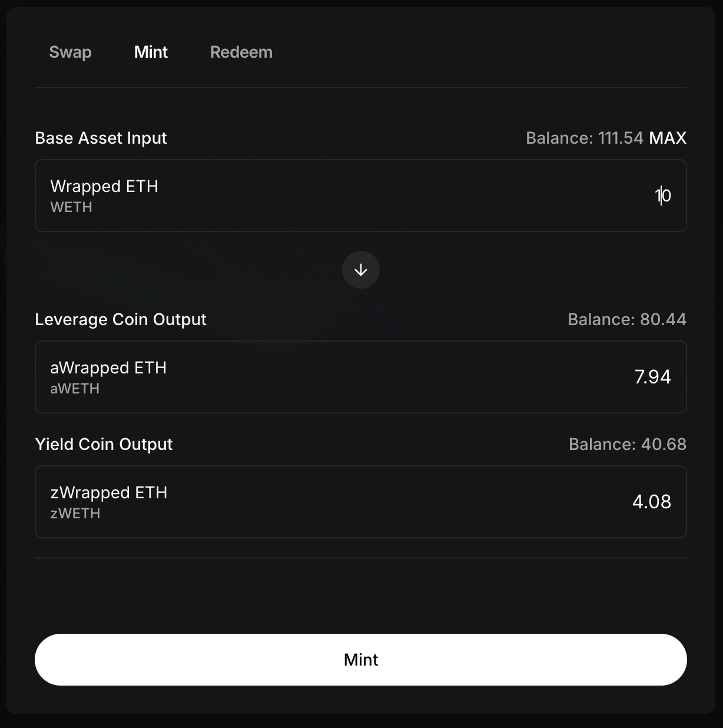Click the down arrow direction icon
This screenshot has height=728, width=723.
(361, 270)
